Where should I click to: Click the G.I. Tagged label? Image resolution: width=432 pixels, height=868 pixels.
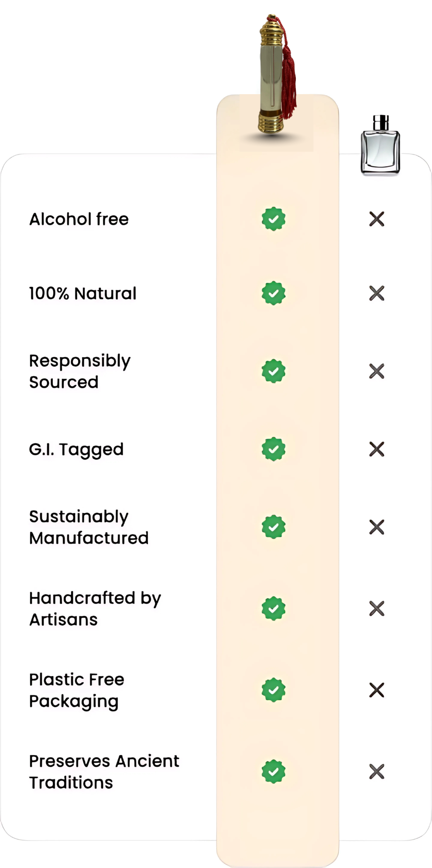[76, 449]
